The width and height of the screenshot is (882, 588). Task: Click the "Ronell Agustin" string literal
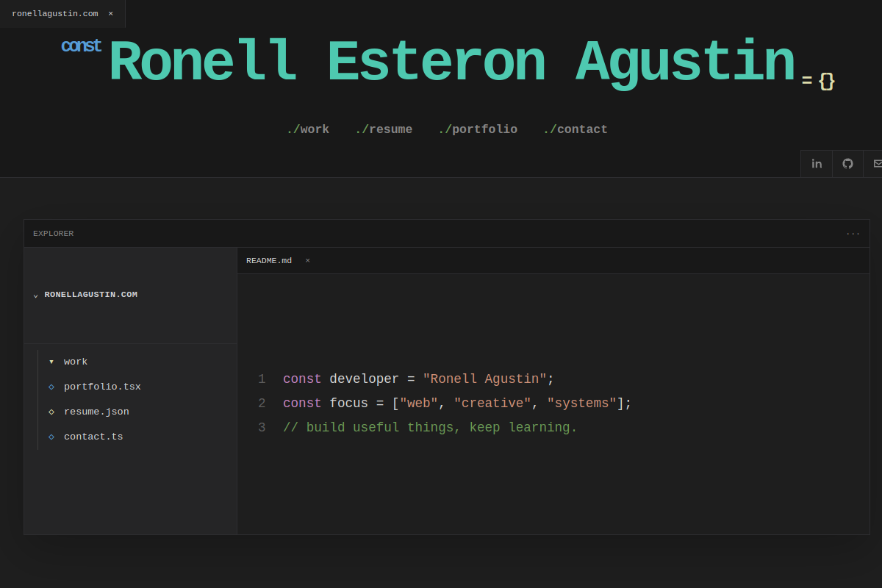point(484,379)
